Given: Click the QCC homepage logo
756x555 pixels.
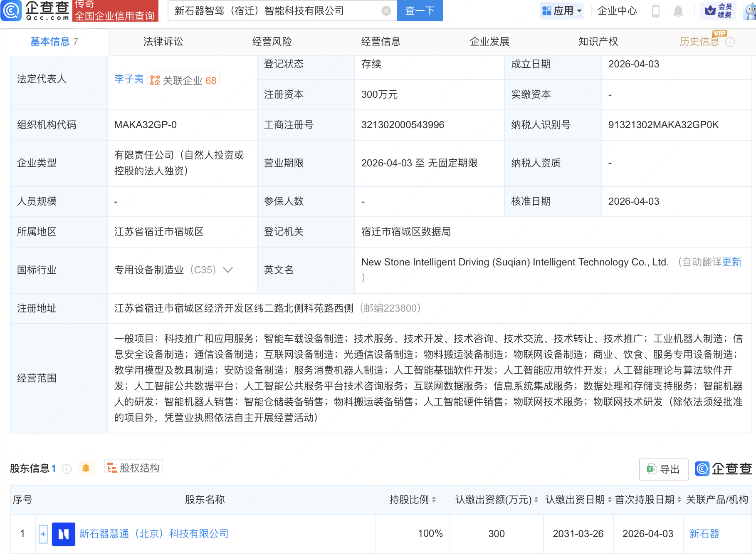Looking at the screenshot, I should tap(35, 11).
